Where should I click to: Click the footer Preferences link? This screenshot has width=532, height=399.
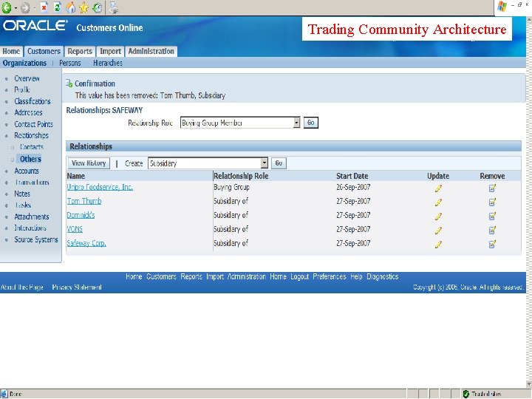330,277
